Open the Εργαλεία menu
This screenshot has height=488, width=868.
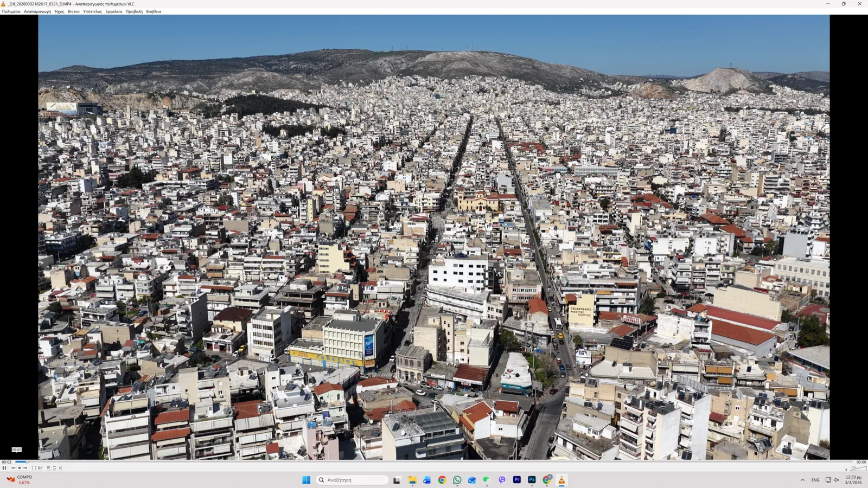pyautogui.click(x=114, y=11)
